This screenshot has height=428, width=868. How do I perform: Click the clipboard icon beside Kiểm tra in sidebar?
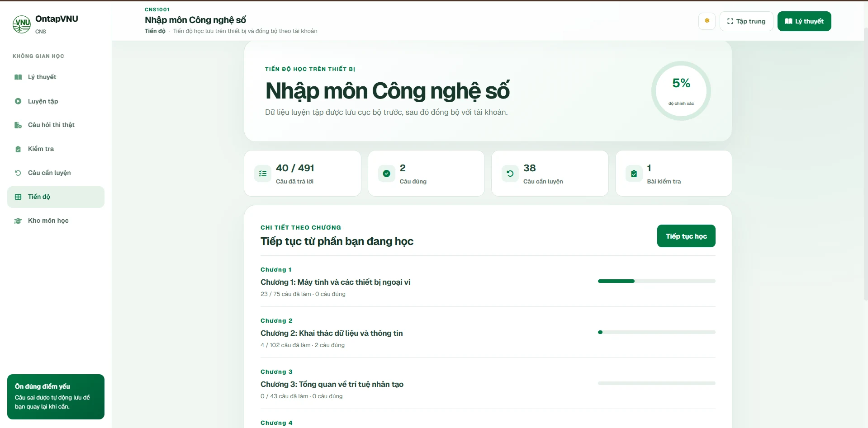[x=18, y=149]
